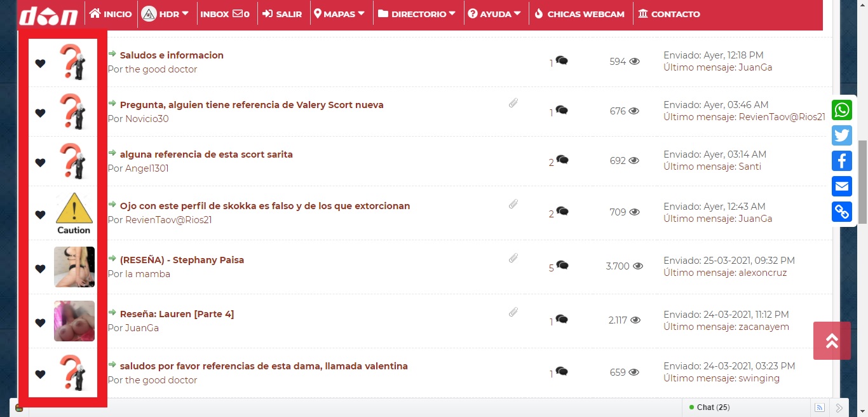Expand the HDR dropdown menu

click(165, 14)
